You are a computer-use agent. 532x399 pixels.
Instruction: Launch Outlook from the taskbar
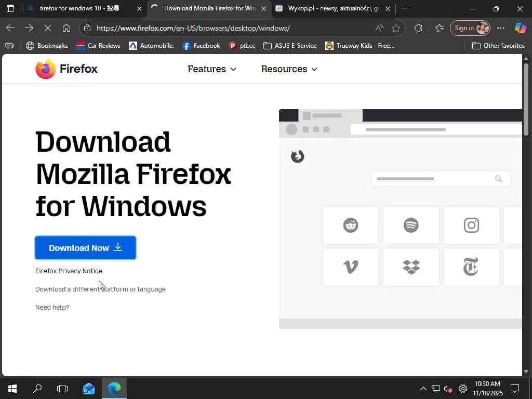pos(88,389)
